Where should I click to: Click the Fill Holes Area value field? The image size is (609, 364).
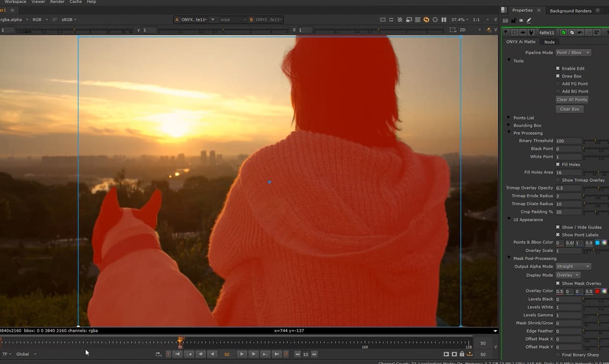click(x=568, y=172)
